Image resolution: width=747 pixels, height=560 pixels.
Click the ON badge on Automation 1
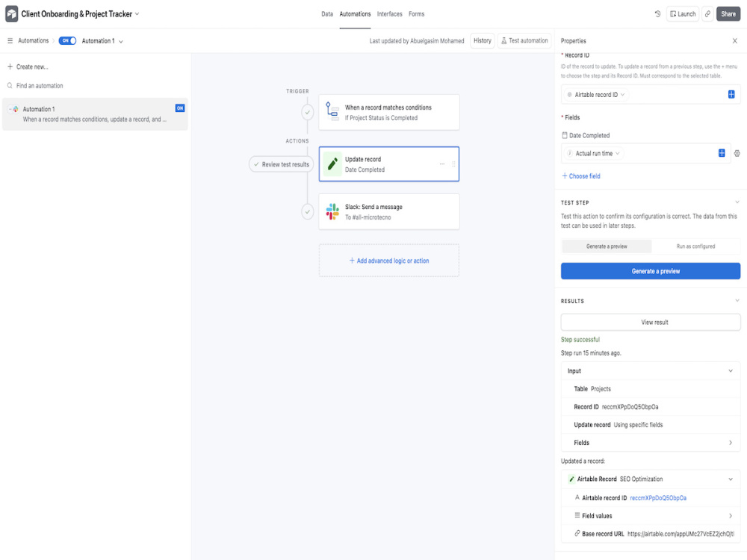[179, 108]
